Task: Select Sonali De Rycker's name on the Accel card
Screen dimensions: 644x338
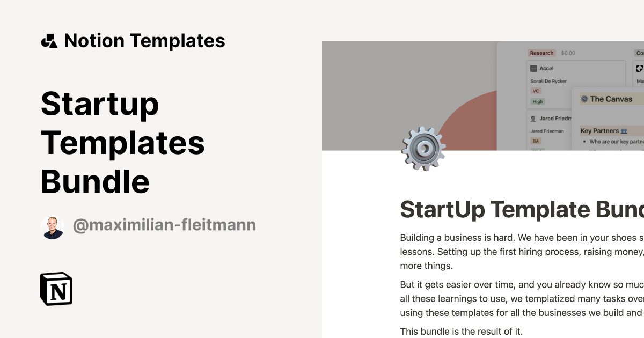Action: pyautogui.click(x=548, y=80)
